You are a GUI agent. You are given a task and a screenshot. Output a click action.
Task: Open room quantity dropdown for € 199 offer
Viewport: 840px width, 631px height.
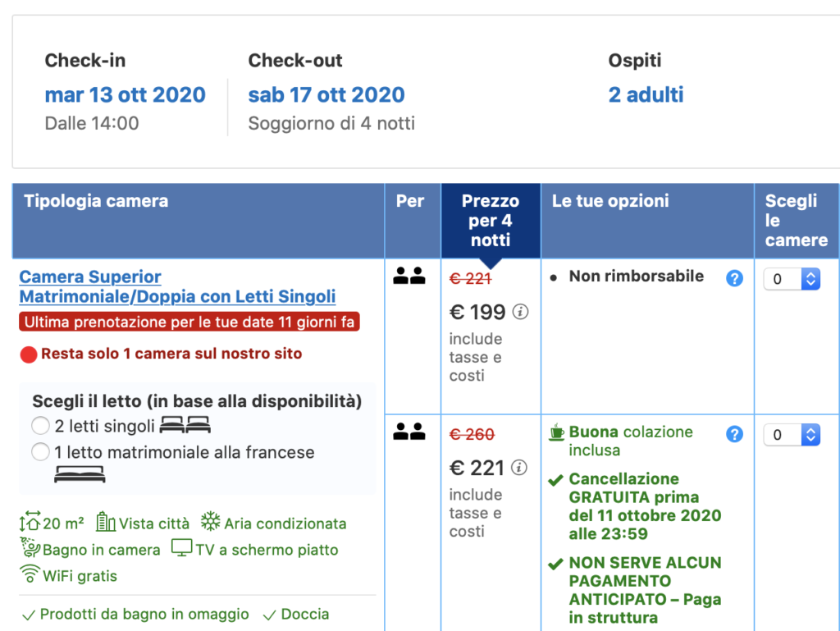pos(792,279)
